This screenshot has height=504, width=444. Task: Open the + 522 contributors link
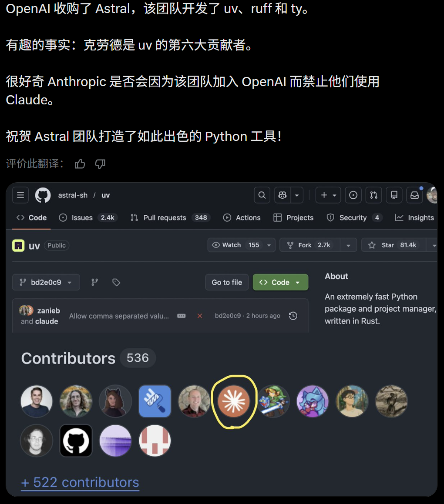[80, 482]
